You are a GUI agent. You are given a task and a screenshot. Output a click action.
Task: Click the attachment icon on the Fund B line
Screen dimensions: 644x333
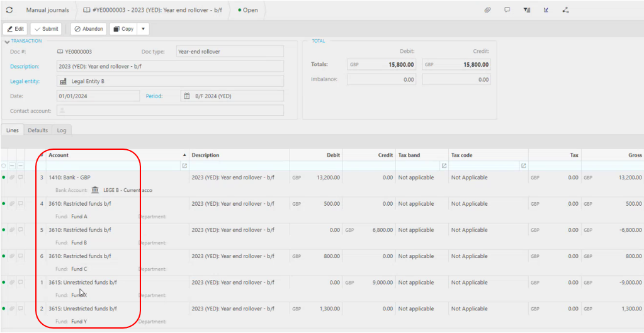pyautogui.click(x=13, y=230)
